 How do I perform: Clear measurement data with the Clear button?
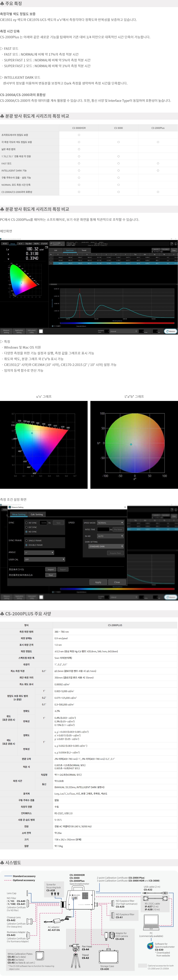point(174,250)
